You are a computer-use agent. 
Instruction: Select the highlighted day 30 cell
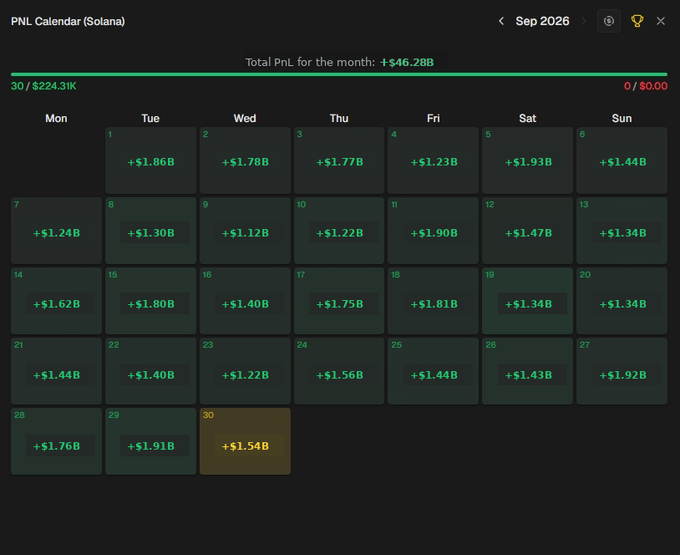245,441
